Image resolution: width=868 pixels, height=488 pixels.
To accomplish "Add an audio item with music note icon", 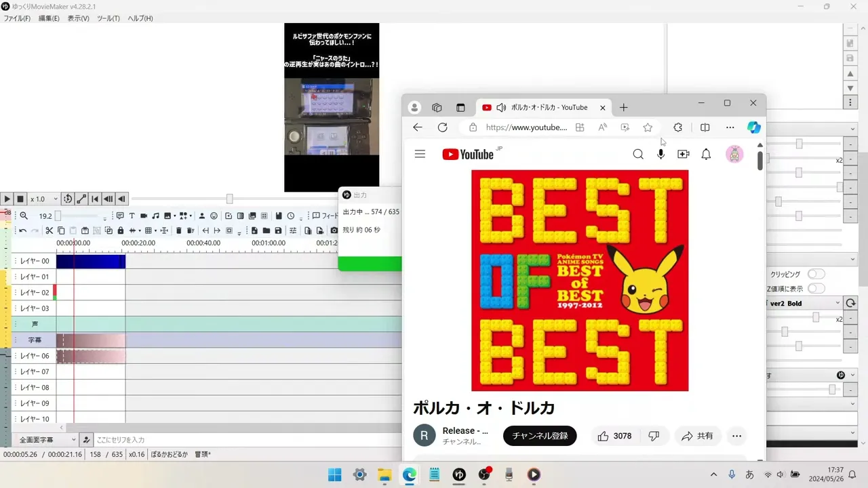I will (155, 216).
